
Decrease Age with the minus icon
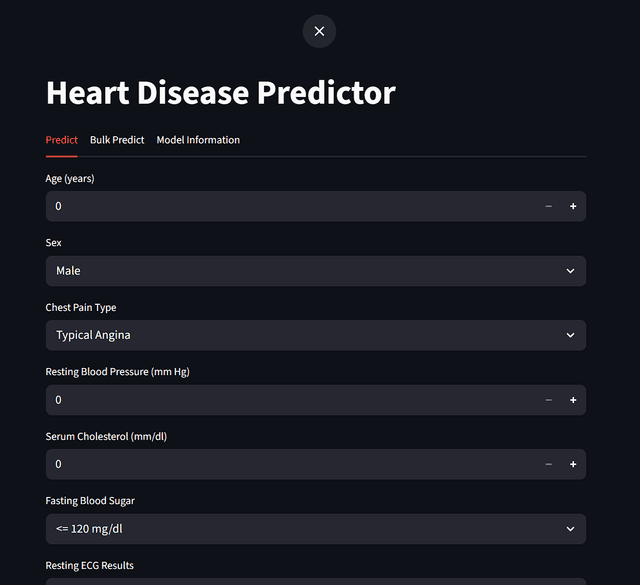point(548,206)
